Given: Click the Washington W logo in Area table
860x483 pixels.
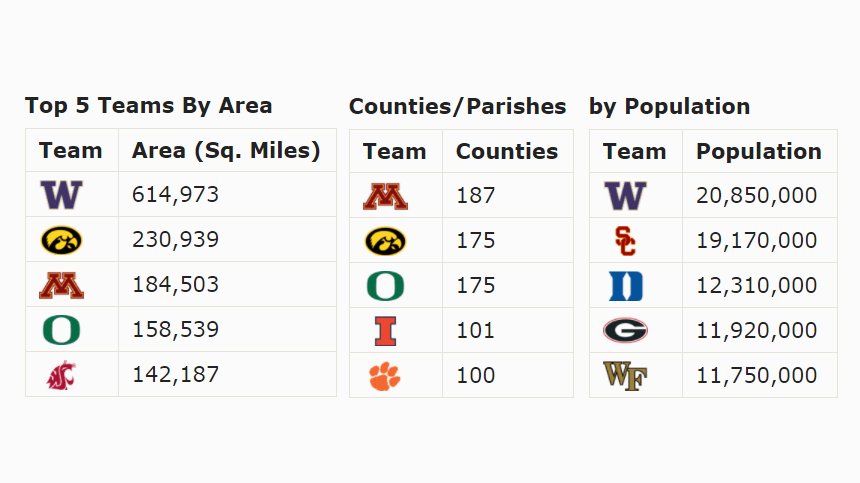Looking at the screenshot, I should (61, 195).
